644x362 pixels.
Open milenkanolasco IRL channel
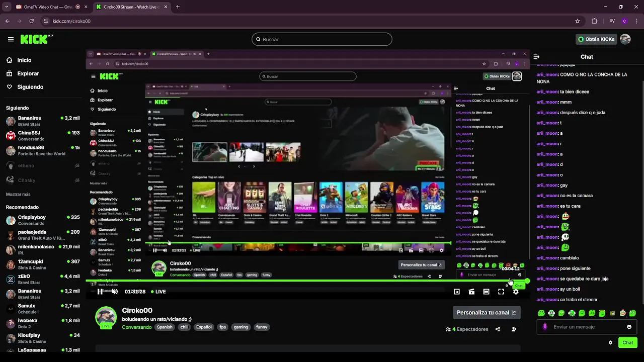[43, 249]
